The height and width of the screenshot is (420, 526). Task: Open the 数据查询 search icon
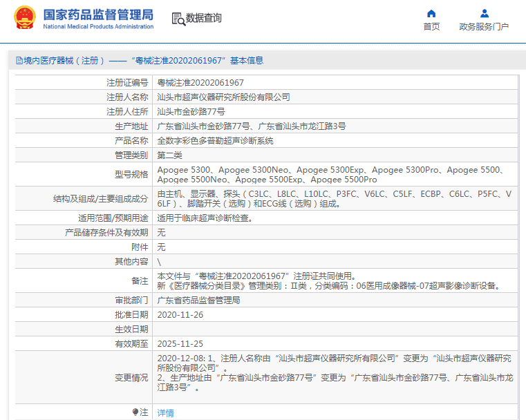(178, 19)
